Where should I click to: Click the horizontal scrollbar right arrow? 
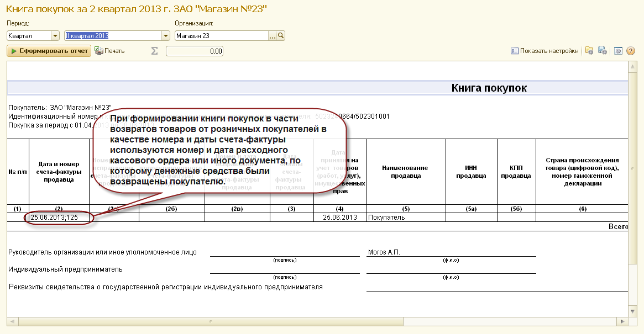[x=622, y=322]
